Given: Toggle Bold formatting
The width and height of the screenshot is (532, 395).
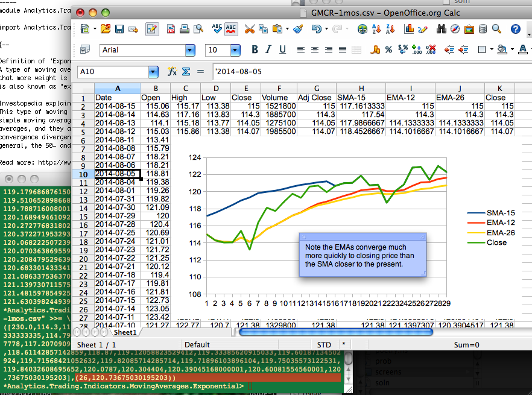Looking at the screenshot, I should [x=255, y=50].
